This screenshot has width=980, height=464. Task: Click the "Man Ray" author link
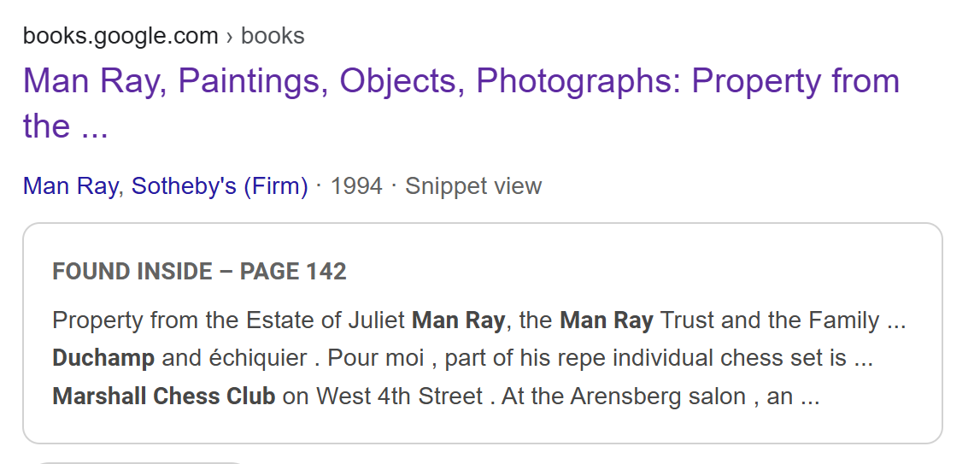70,186
